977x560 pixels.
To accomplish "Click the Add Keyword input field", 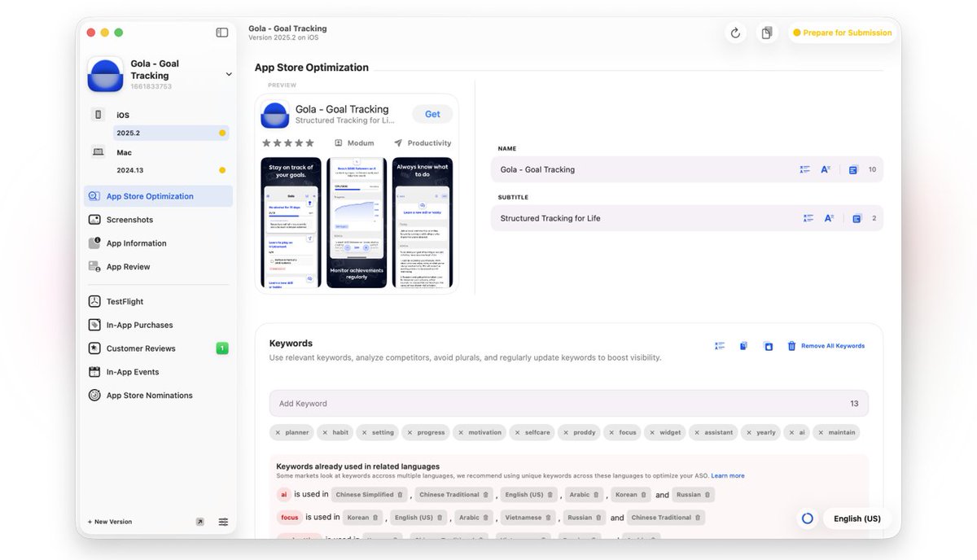I will click(x=569, y=404).
